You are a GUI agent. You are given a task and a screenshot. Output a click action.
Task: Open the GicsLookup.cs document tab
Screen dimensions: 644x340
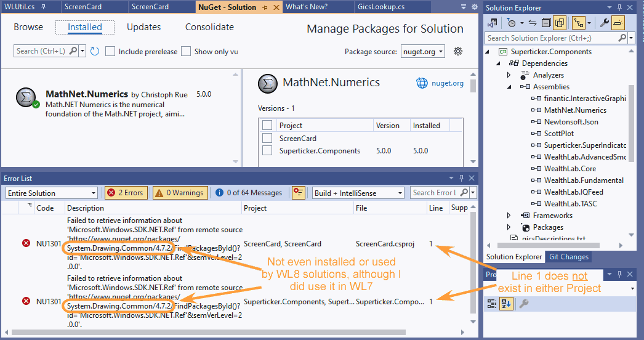[380, 7]
